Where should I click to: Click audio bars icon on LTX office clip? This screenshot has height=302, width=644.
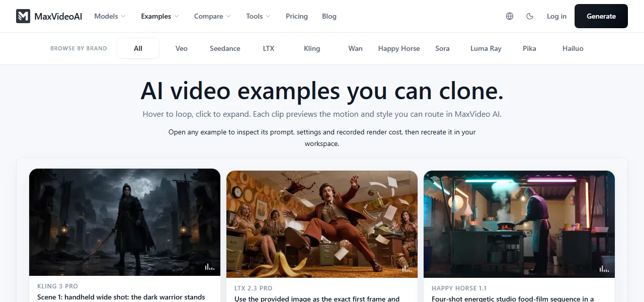pos(407,268)
